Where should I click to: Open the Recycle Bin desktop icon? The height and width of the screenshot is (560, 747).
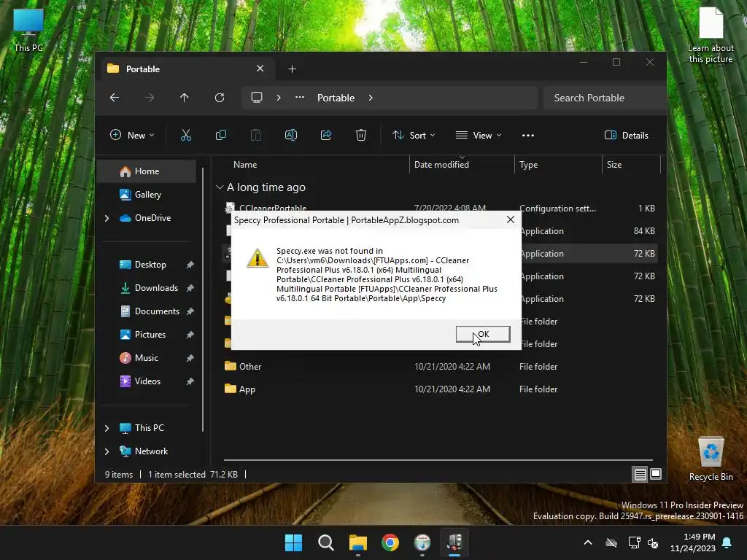[x=711, y=459]
